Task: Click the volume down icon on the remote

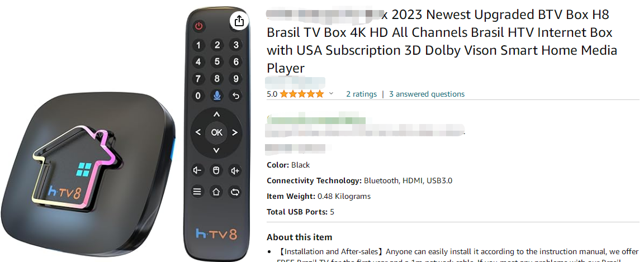Action: point(197,170)
